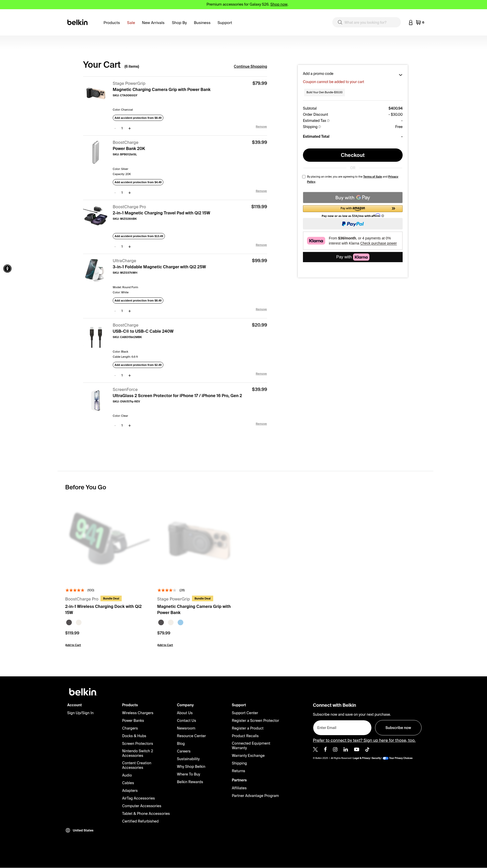Select the blue color swatch for PowerGrip
The height and width of the screenshot is (868, 487).
[181, 622]
